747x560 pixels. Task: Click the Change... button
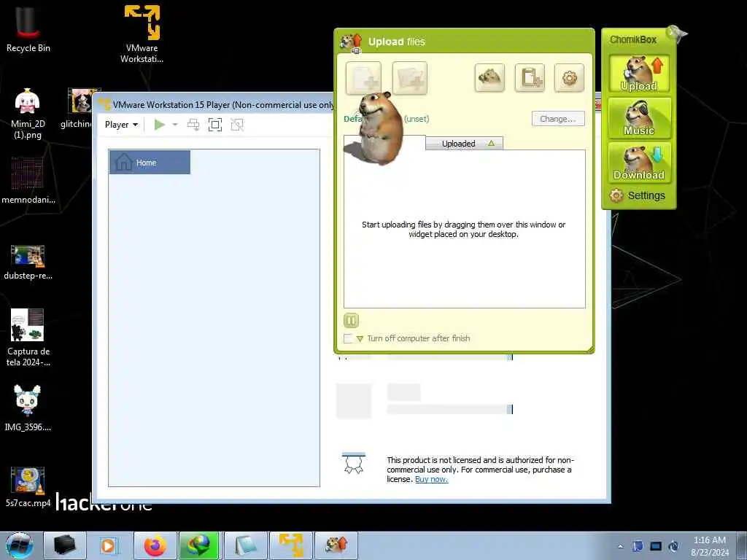click(558, 119)
